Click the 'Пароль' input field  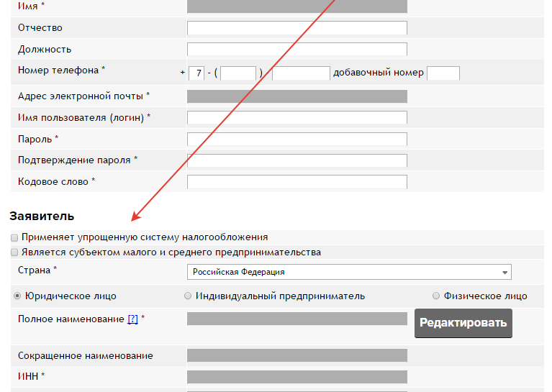tap(297, 139)
